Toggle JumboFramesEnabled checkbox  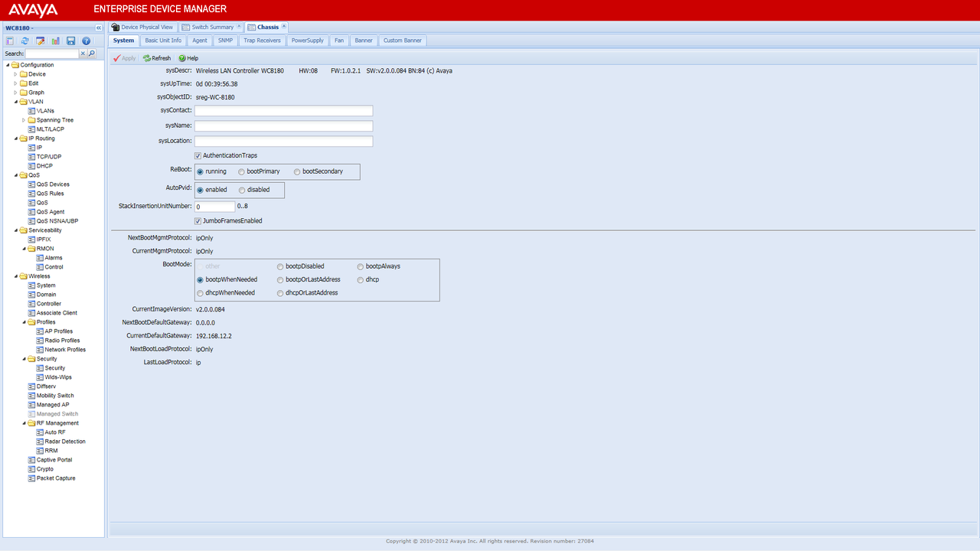pos(198,220)
